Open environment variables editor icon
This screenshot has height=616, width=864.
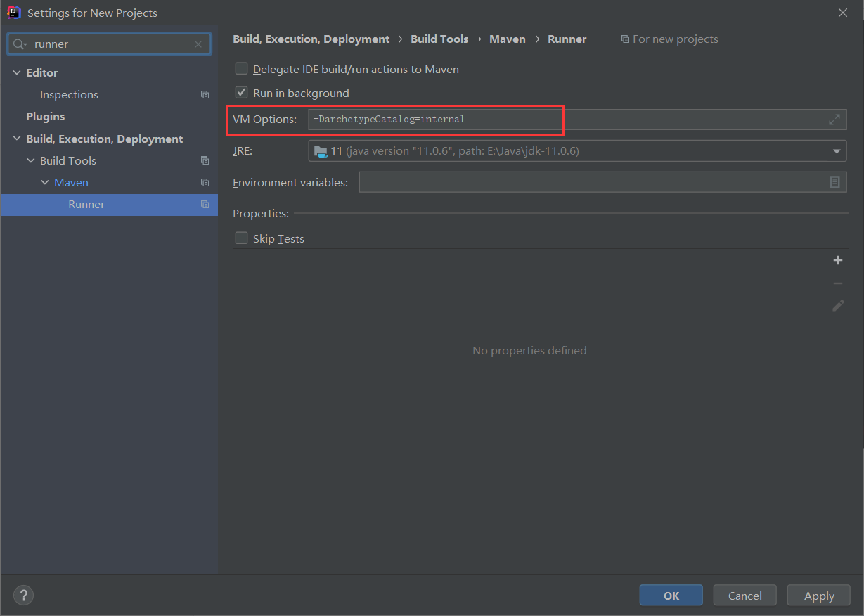834,182
